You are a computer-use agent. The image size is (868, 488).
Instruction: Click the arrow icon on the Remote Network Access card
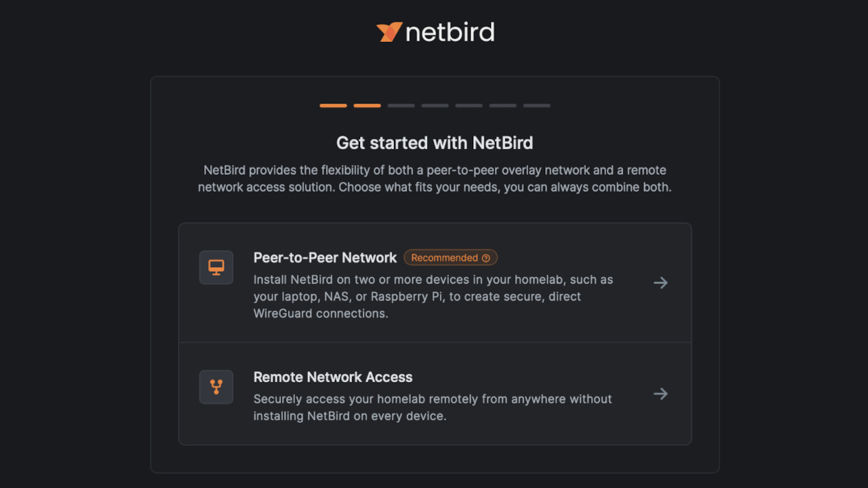660,394
